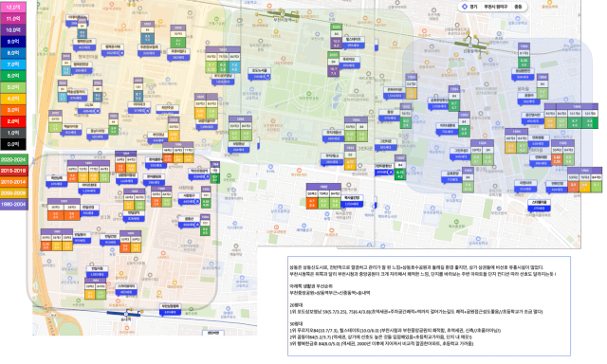Click the 부천시청역 subway station marker
Viewport: 607px width, 364px height.
coord(283,14)
